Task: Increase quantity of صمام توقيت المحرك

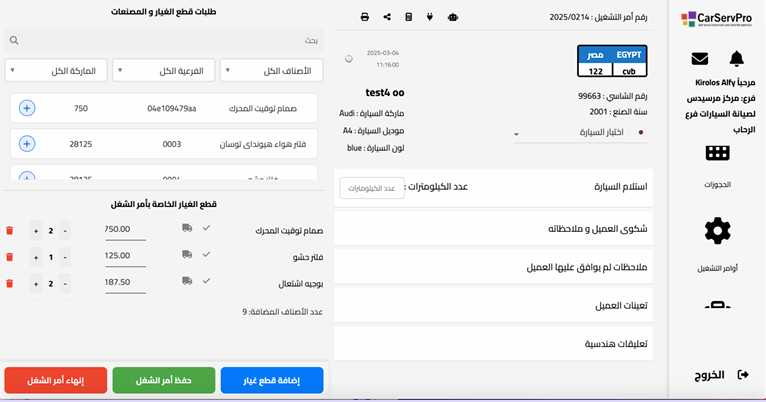Action: pos(36,231)
